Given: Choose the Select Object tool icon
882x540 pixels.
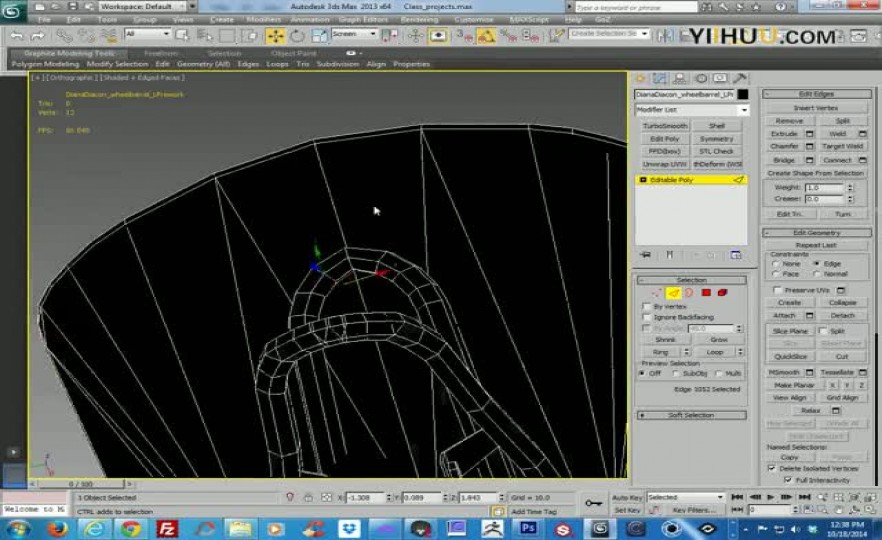Looking at the screenshot, I should pyautogui.click(x=183, y=35).
